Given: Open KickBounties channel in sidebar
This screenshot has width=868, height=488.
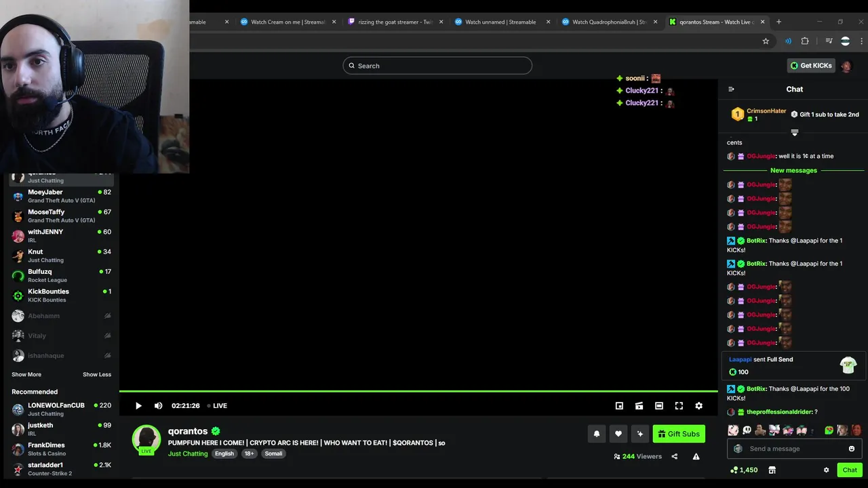Looking at the screenshot, I should coord(61,296).
